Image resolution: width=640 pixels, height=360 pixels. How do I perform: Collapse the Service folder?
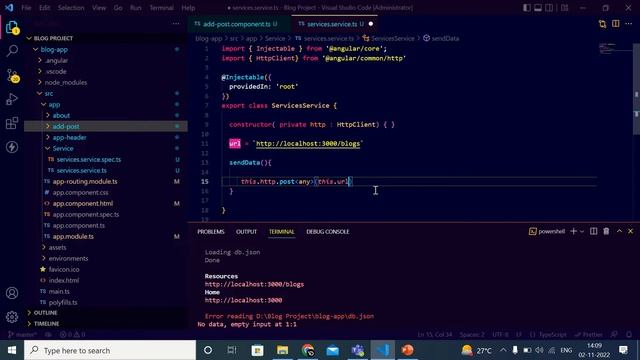tap(63, 149)
